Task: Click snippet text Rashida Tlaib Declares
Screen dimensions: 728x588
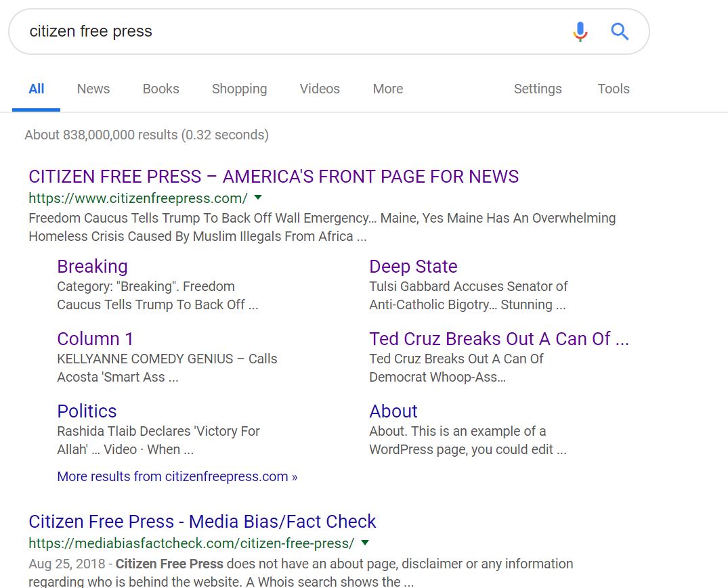Action: pos(158,440)
